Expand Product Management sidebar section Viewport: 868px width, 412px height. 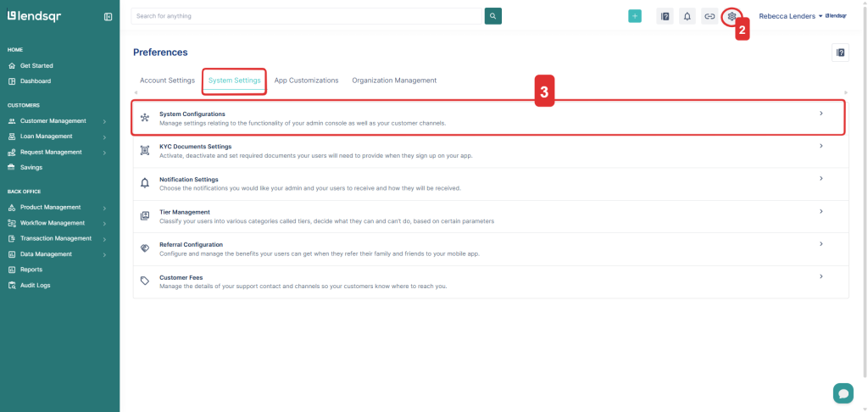point(58,208)
